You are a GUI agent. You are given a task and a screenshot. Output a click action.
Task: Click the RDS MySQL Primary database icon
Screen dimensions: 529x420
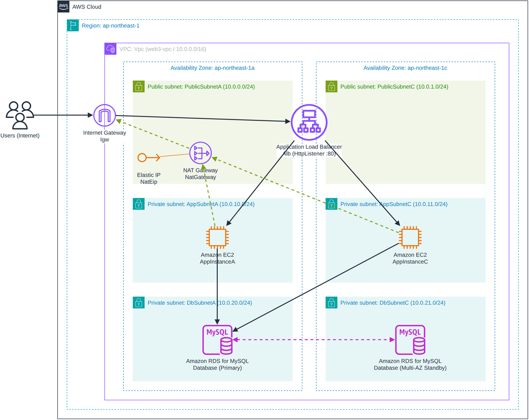pos(217,340)
